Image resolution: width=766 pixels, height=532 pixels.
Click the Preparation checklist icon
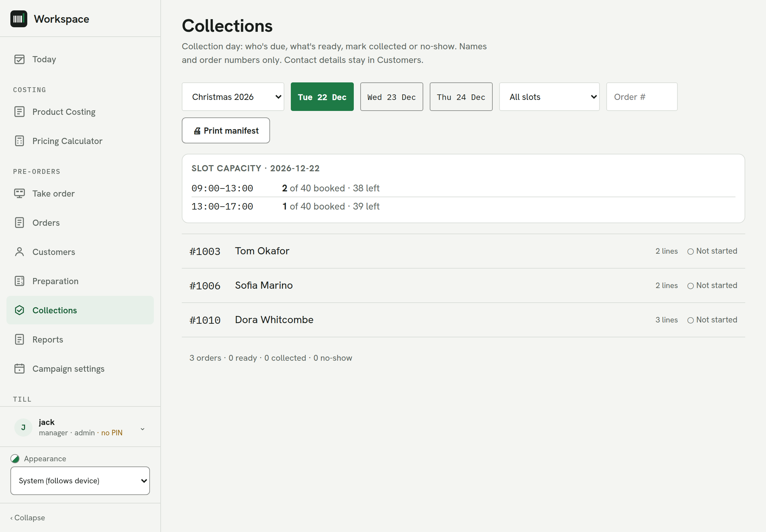(x=19, y=281)
